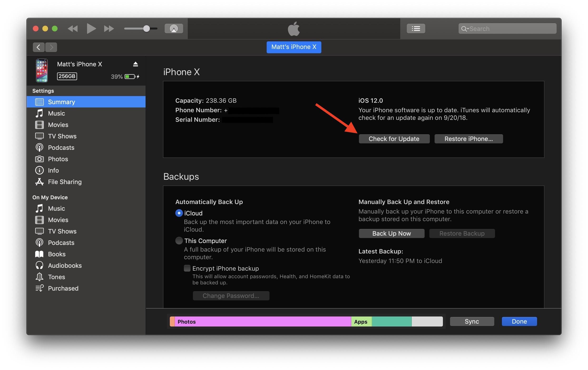Open File Sharing in the sidebar

(86, 182)
